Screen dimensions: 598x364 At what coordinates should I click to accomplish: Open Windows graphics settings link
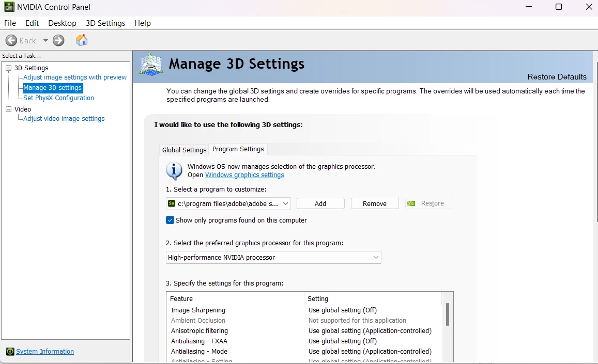pyautogui.click(x=244, y=175)
